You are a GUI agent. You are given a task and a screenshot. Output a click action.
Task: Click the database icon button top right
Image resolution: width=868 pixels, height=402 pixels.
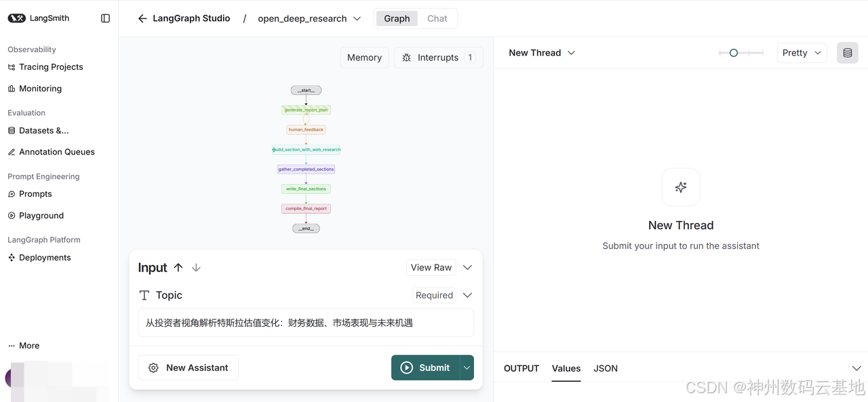pos(847,53)
